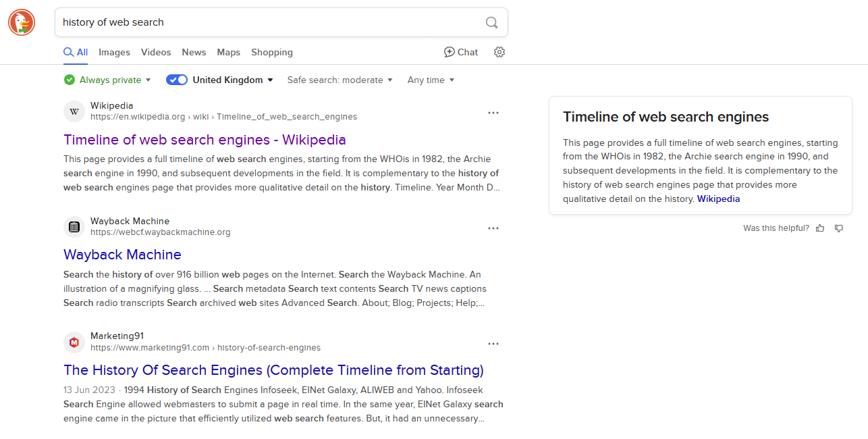Click the thumbs up feedback icon

pos(820,228)
